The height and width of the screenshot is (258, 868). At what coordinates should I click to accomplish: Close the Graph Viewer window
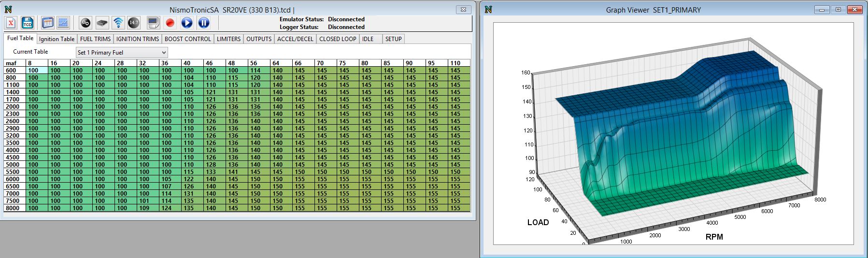(x=855, y=10)
